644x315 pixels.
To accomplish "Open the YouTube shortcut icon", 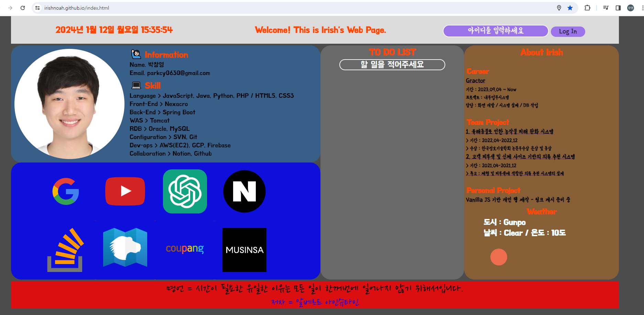I will pyautogui.click(x=125, y=191).
